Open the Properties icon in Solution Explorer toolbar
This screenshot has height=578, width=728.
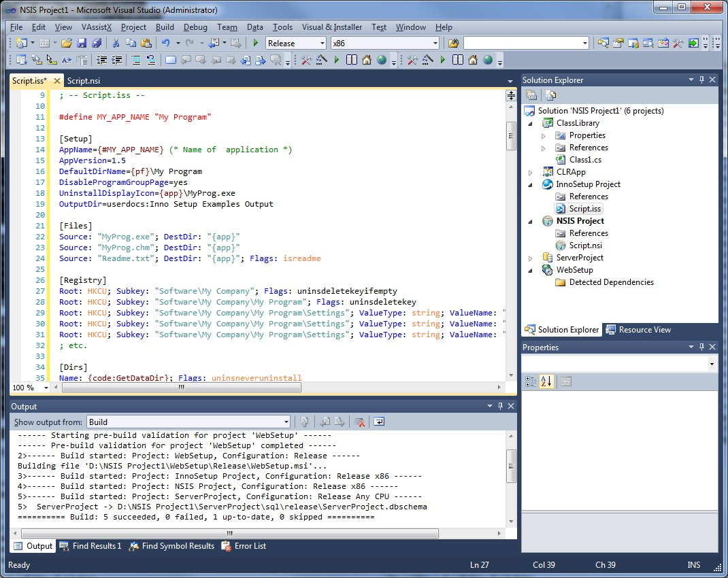(531, 96)
